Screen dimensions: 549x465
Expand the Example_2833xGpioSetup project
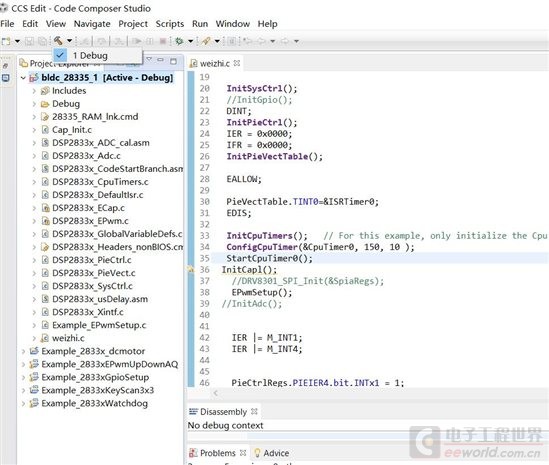click(23, 377)
